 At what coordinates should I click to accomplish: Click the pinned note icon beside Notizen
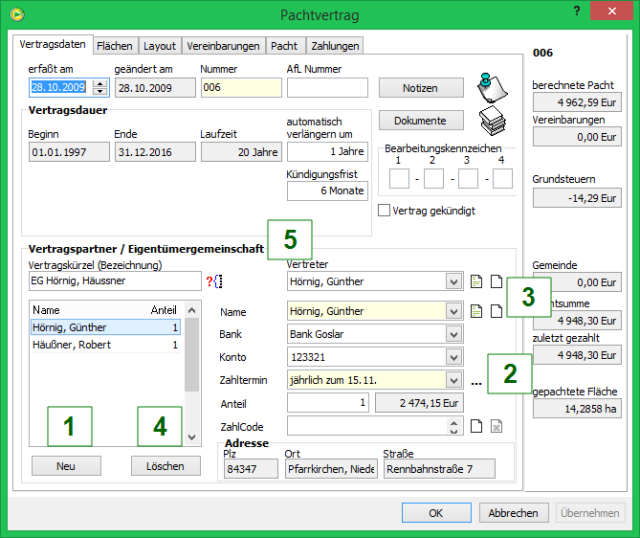490,86
